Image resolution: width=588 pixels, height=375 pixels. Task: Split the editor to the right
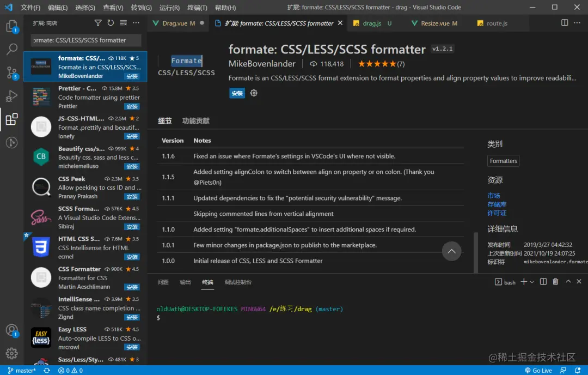(565, 23)
